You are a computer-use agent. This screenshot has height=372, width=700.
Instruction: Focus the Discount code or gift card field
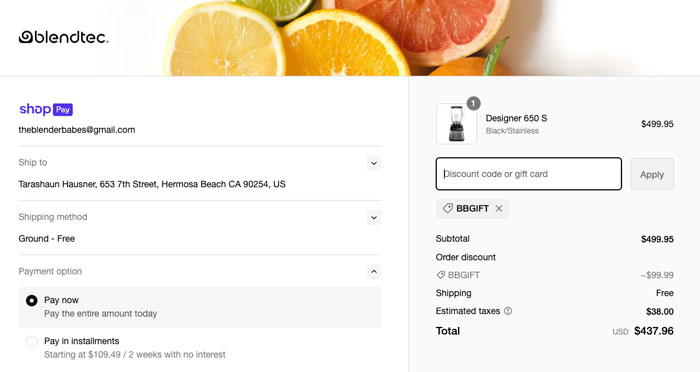point(529,174)
